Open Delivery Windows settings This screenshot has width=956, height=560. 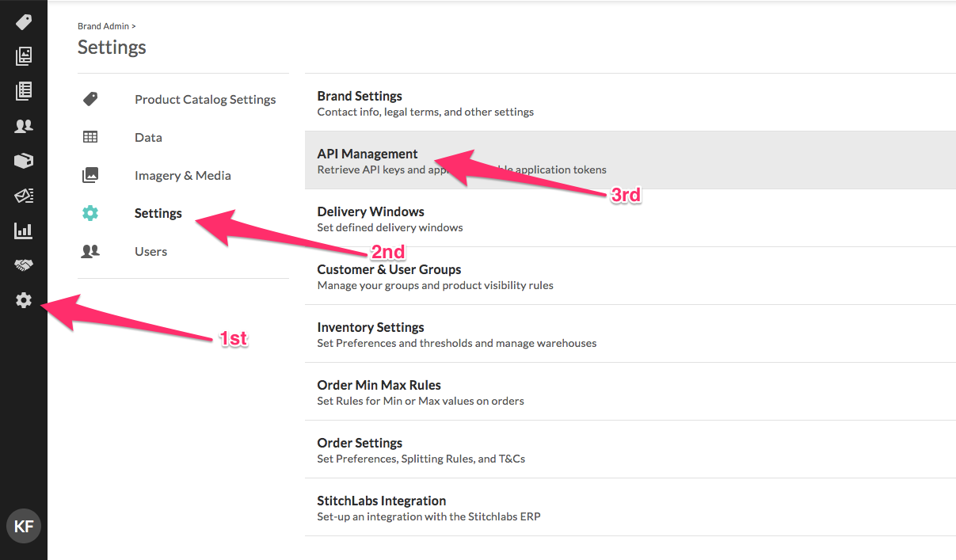click(x=630, y=219)
